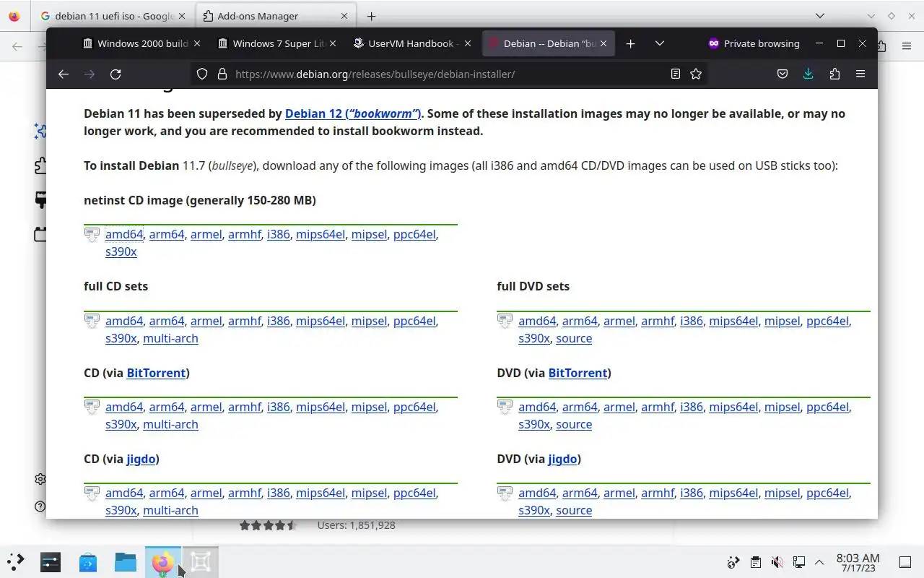924x578 pixels.
Task: Open the clipboard tray icon
Action: point(755,562)
